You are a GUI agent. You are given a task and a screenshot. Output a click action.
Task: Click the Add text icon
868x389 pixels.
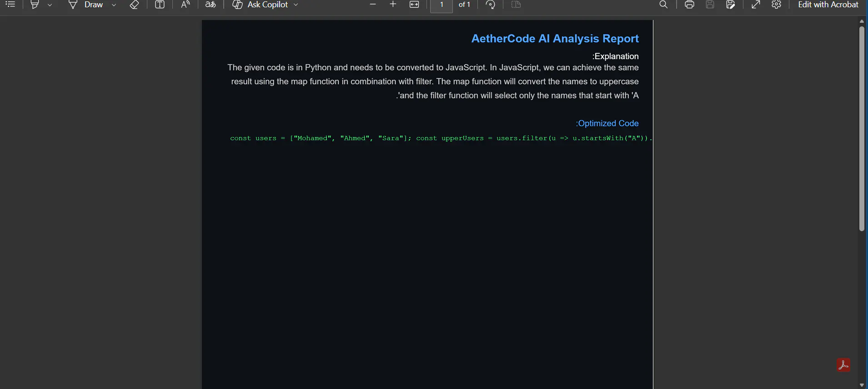[x=160, y=5]
